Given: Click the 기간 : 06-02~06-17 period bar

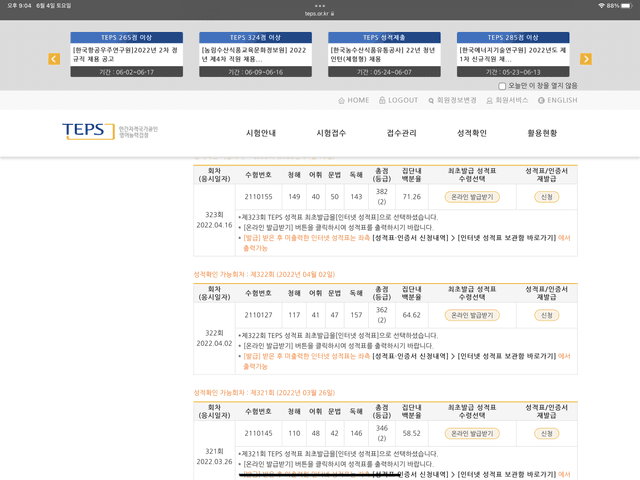Looking at the screenshot, I should point(127,72).
